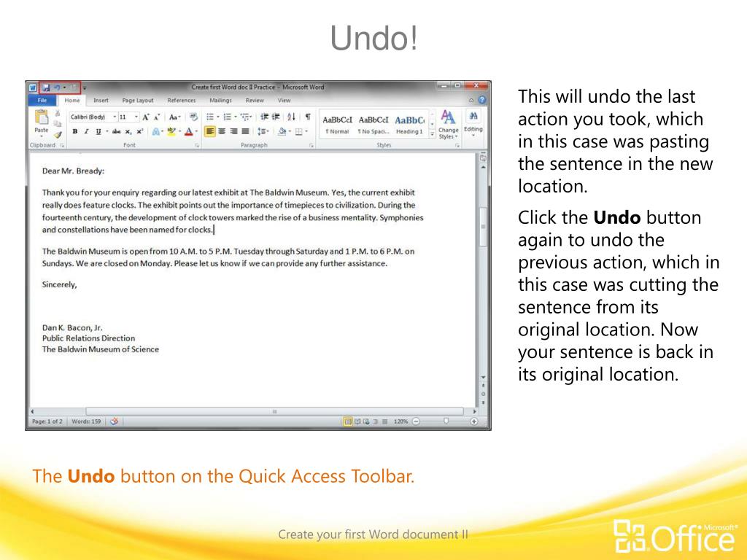Select Align Text Right
The height and width of the screenshot is (560, 747).
coord(233,131)
